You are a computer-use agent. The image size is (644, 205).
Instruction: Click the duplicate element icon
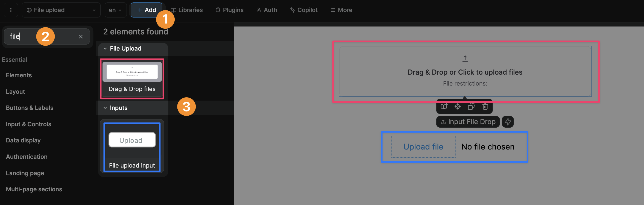471,106
